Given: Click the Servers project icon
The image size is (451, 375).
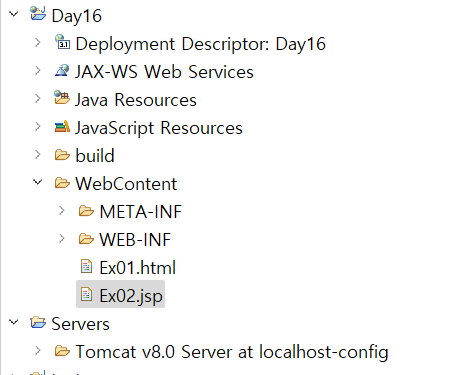Looking at the screenshot, I should pos(38,322).
